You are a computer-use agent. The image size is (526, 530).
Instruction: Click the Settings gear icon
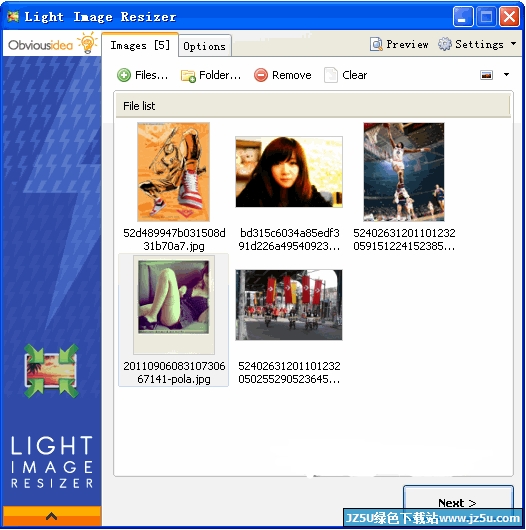point(445,44)
